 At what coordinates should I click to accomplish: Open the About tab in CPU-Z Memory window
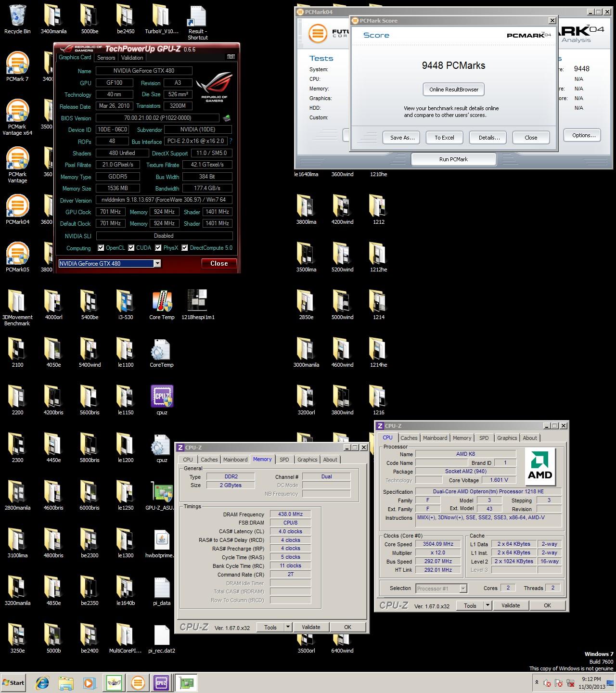coord(330,460)
